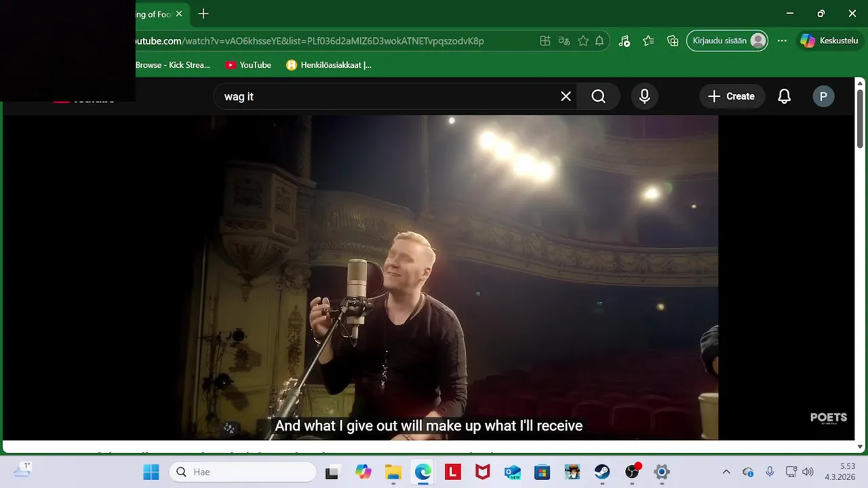This screenshot has height=488, width=868.
Task: Open a new browser tab
Action: click(x=203, y=14)
